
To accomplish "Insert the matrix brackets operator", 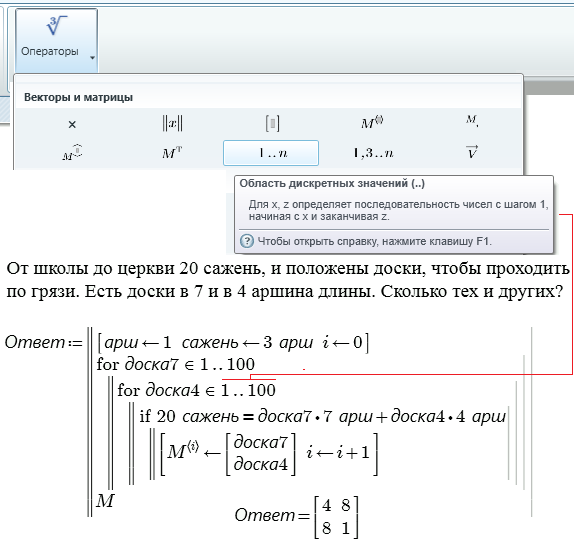I will (x=272, y=123).
